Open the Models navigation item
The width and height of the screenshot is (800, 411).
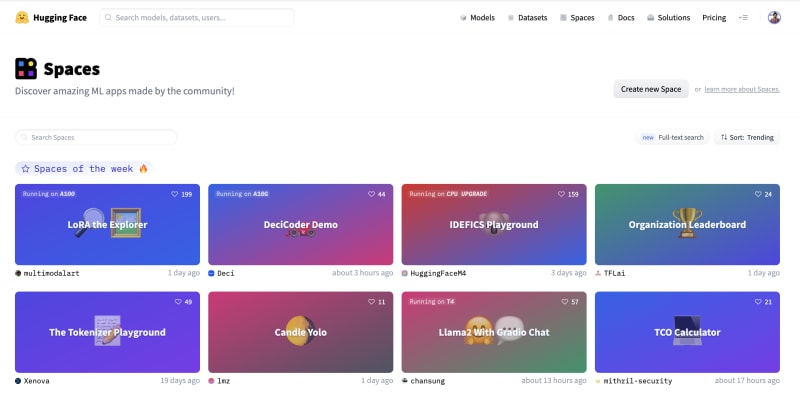pyautogui.click(x=477, y=17)
